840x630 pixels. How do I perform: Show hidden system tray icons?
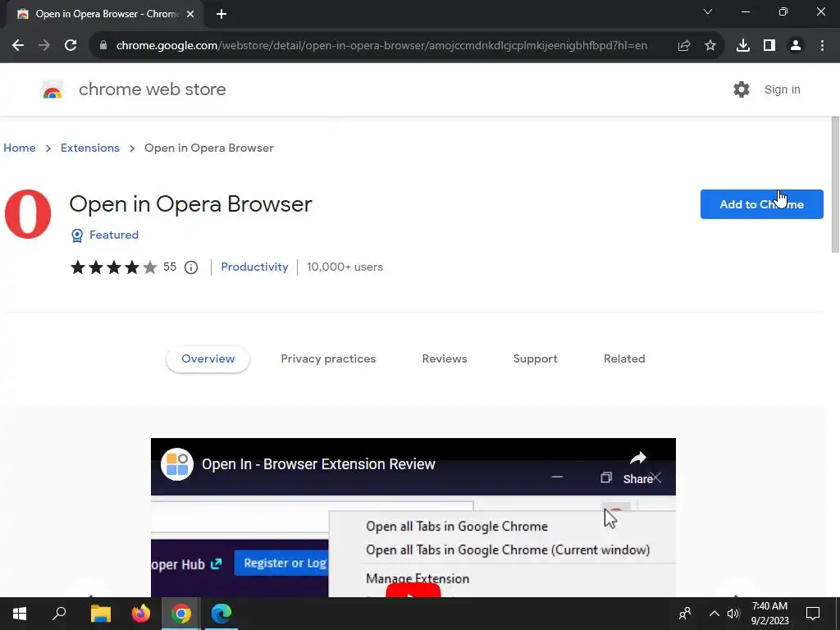(714, 614)
